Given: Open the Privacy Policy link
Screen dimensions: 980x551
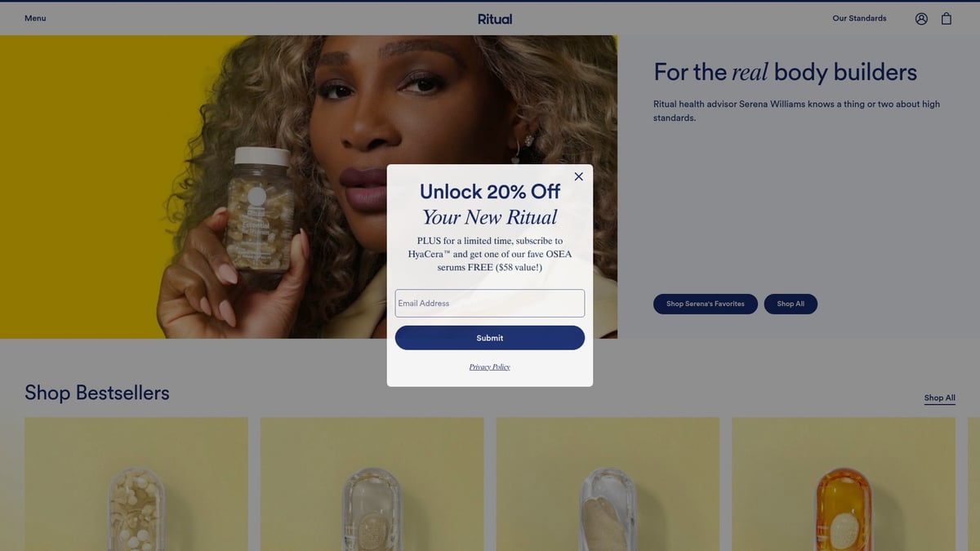Looking at the screenshot, I should (490, 367).
